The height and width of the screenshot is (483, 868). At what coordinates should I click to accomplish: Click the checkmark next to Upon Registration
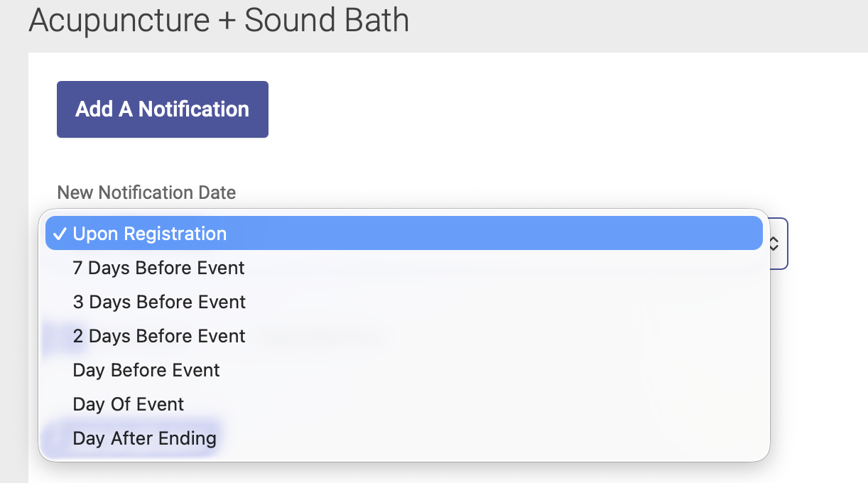(60, 233)
